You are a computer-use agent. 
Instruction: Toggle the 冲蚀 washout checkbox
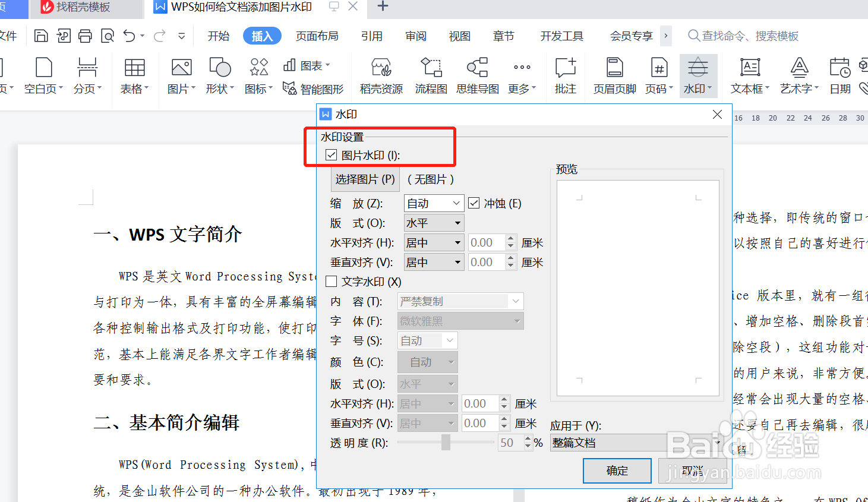pyautogui.click(x=474, y=203)
